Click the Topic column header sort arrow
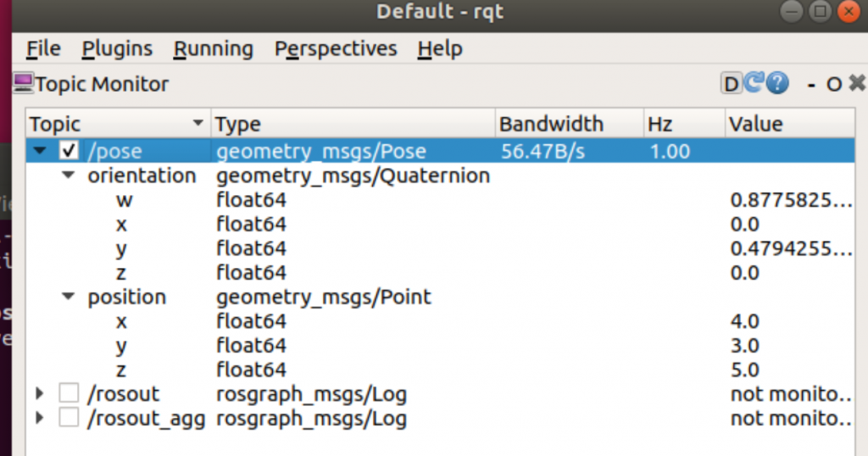 (x=198, y=124)
